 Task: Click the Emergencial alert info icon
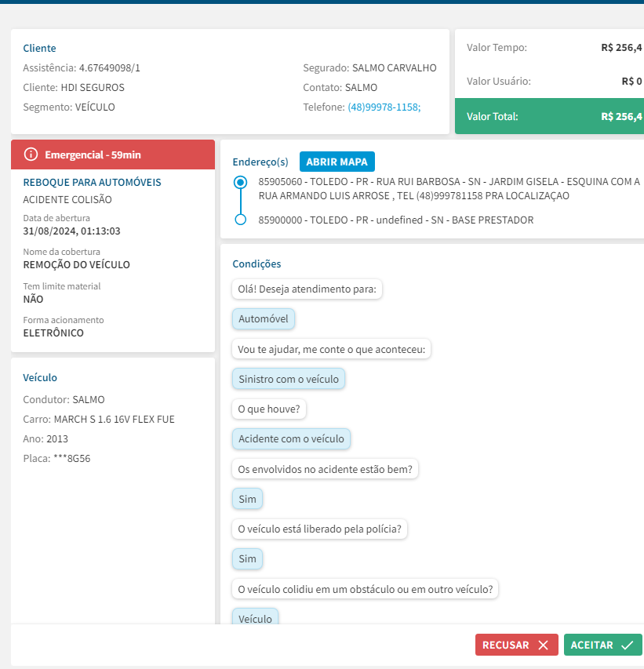pyautogui.click(x=31, y=155)
